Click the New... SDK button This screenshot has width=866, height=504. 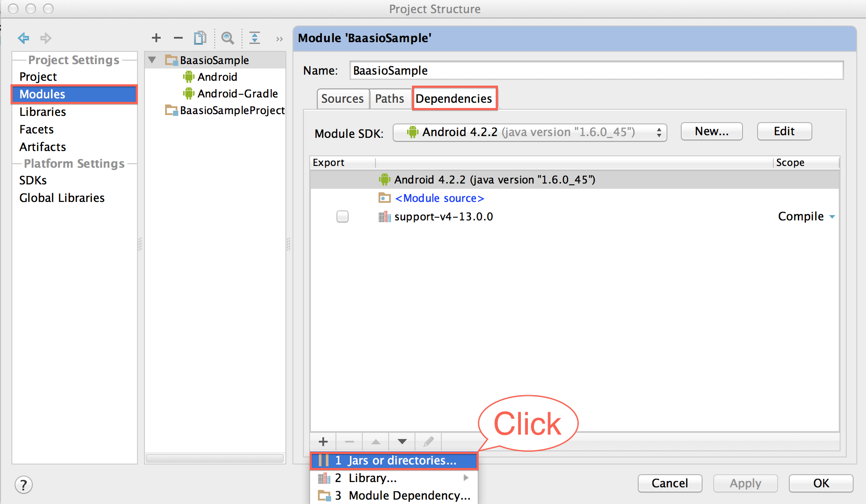711,131
